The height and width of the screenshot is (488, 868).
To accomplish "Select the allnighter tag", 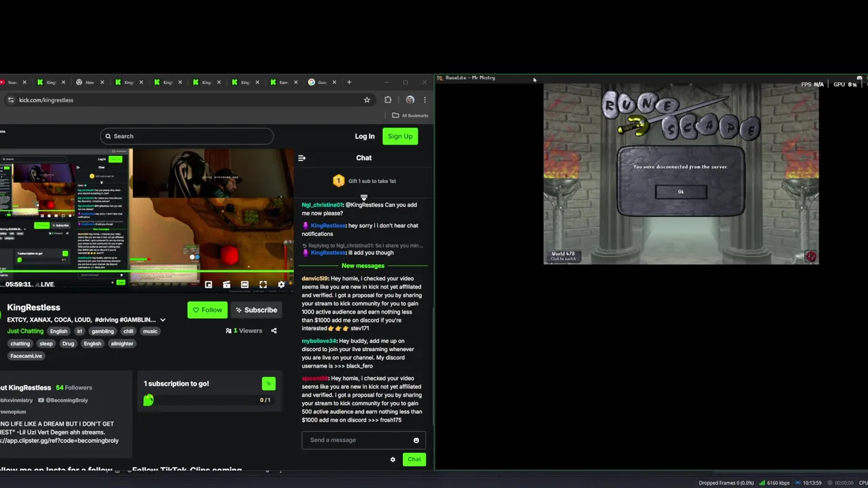I will 122,344.
